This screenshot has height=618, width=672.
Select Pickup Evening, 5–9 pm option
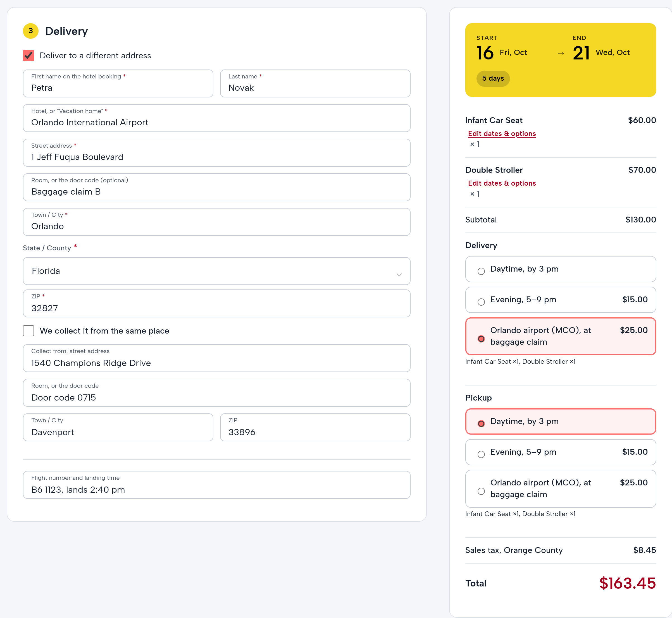(x=561, y=452)
